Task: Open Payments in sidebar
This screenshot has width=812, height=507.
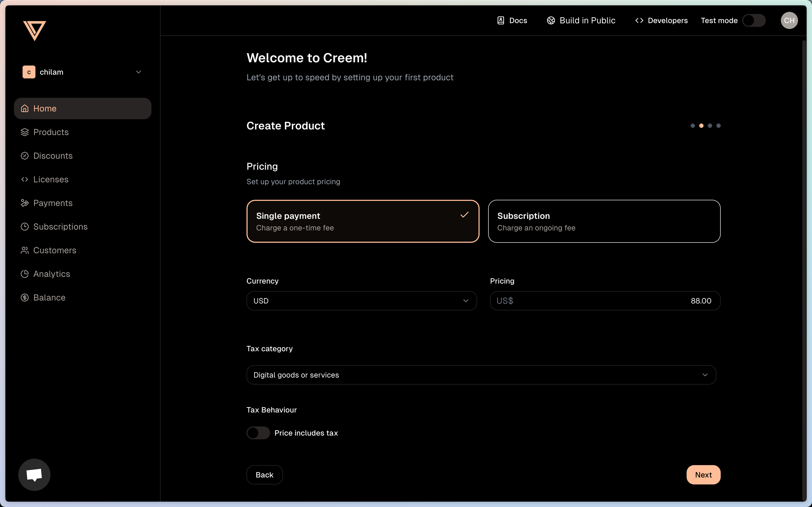Action: click(x=82, y=203)
